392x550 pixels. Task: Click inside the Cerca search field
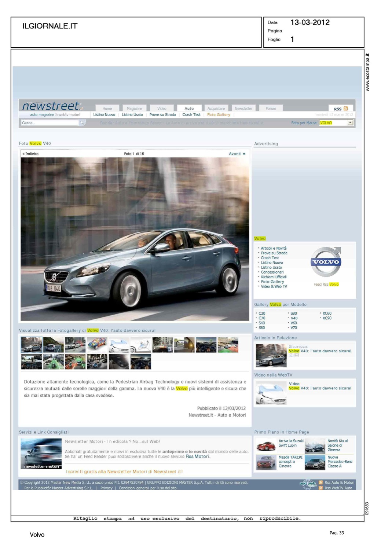coord(50,123)
